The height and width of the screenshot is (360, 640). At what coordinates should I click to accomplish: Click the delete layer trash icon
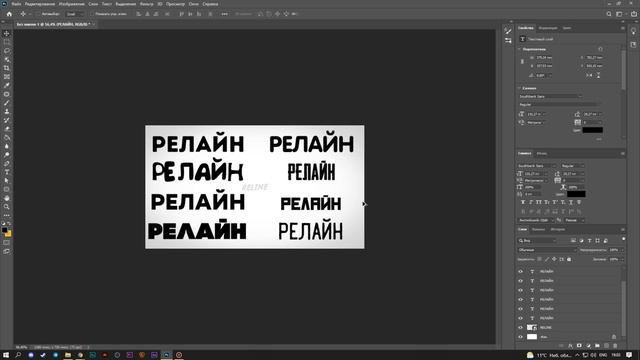click(615, 346)
